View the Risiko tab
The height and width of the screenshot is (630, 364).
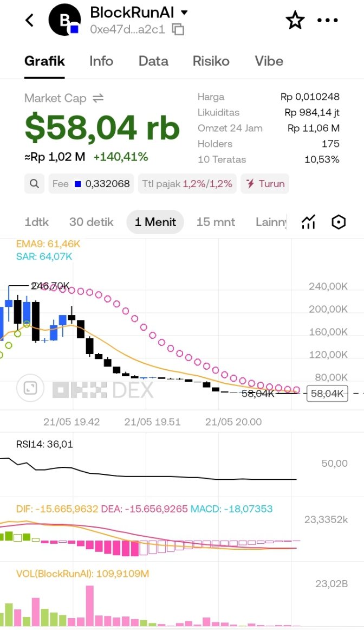click(x=211, y=61)
